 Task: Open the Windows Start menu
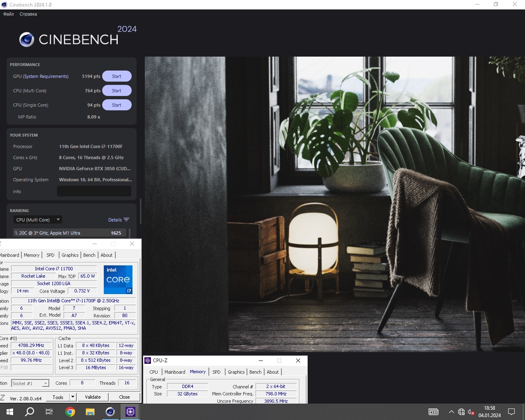tap(10, 412)
